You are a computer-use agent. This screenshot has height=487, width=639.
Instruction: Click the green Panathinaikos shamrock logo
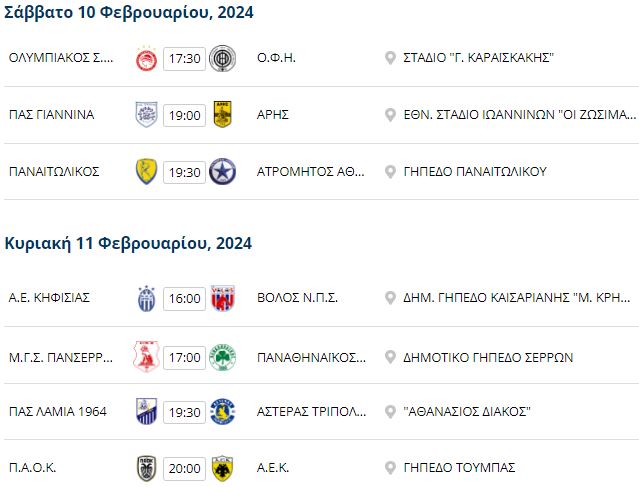point(222,357)
